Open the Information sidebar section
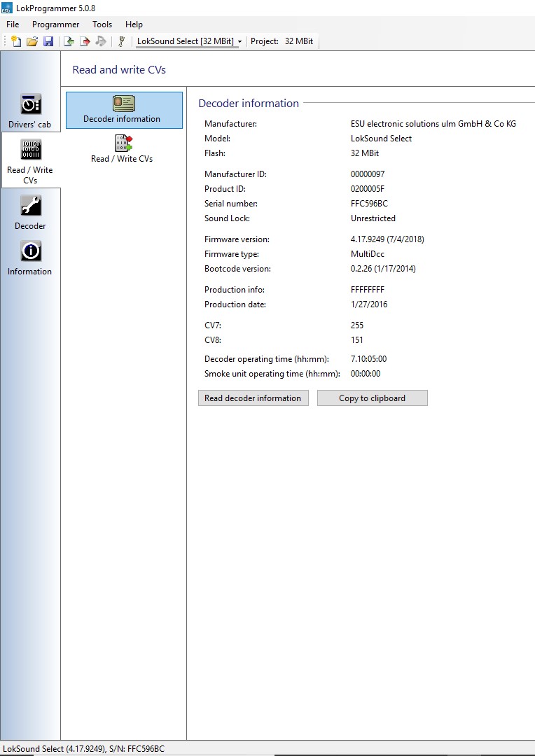Image resolution: width=535 pixels, height=756 pixels. [30, 258]
